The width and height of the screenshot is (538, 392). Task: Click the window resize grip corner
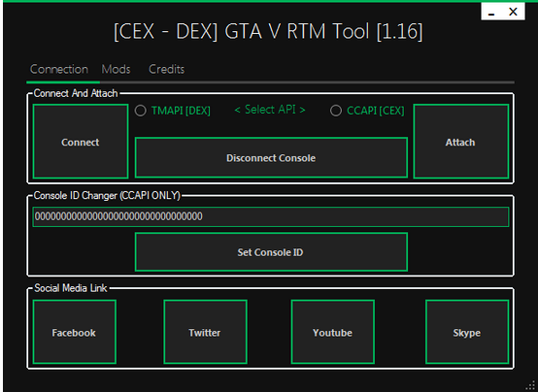531,385
